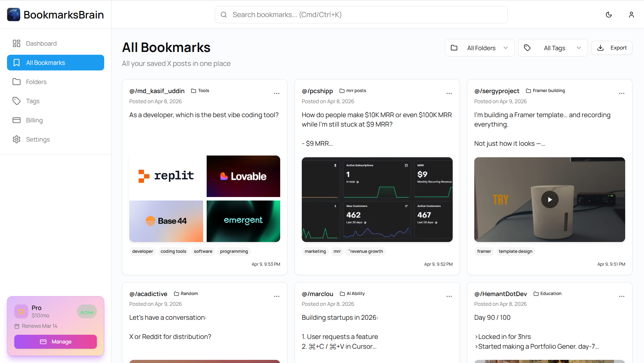Click the Export button
This screenshot has height=363, width=644.
[x=612, y=48]
